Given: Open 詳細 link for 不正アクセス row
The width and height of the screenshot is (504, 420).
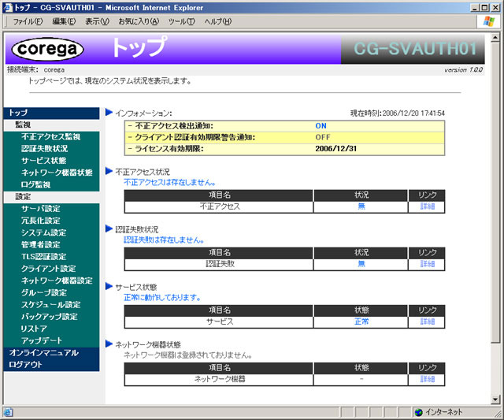Looking at the screenshot, I should click(x=427, y=206).
